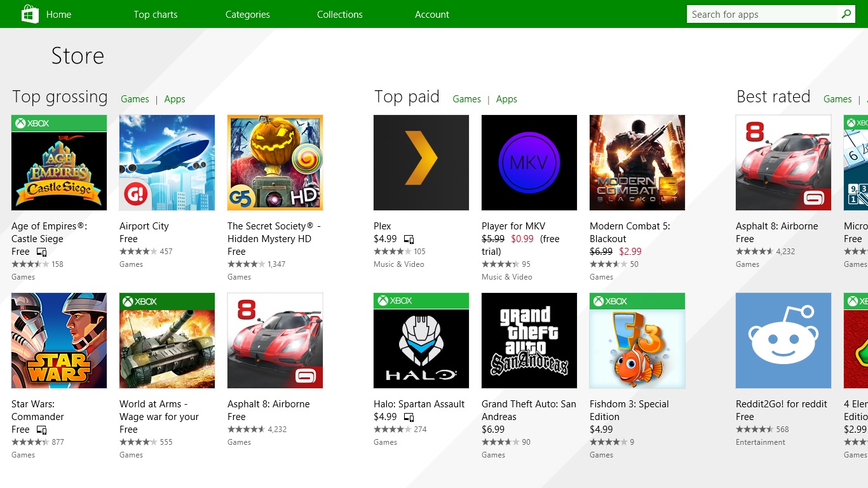Click Age of Empires: Castle Siege title
The width and height of the screenshot is (868, 488).
[50, 233]
